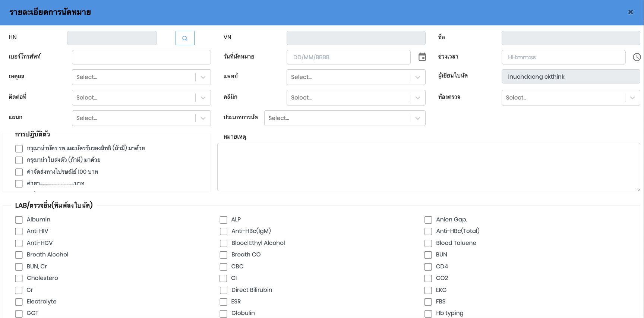Select the FBS checkbox
Image resolution: width=644 pixels, height=318 pixels.
[x=428, y=302]
